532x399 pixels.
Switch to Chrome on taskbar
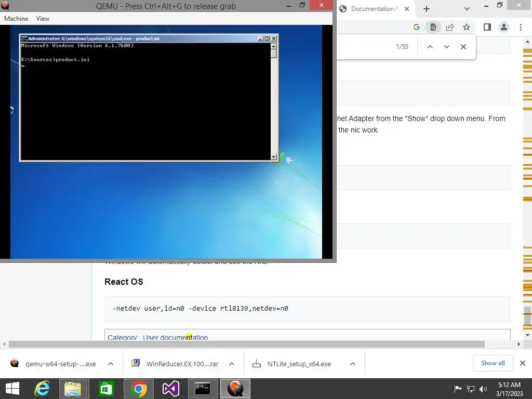click(138, 389)
